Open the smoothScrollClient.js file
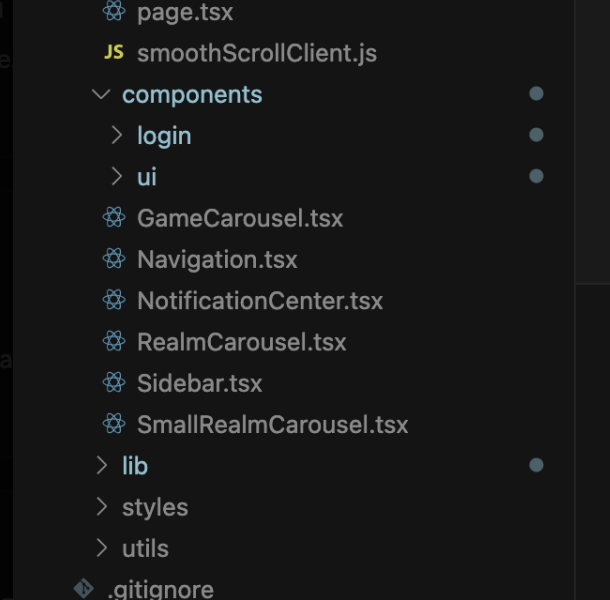 tap(257, 53)
